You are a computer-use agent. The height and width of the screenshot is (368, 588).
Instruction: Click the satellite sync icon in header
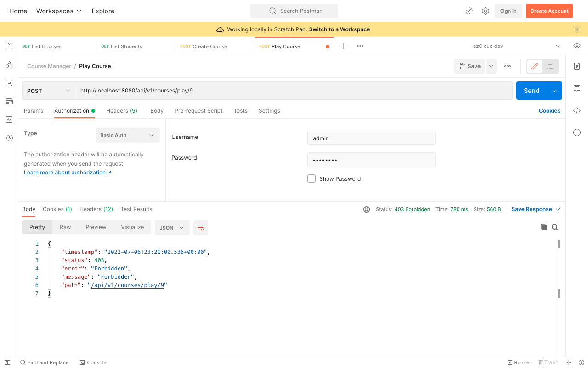[x=469, y=11]
